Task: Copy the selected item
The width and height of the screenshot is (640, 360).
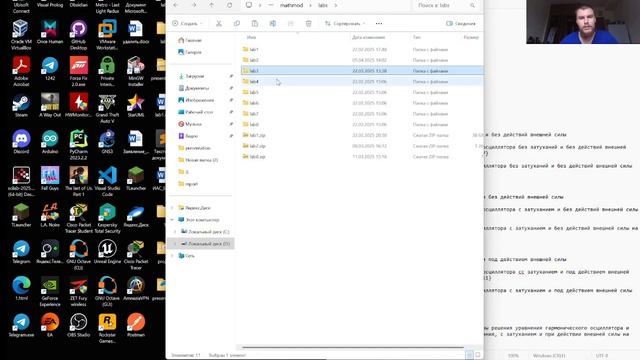Action: tap(237, 24)
